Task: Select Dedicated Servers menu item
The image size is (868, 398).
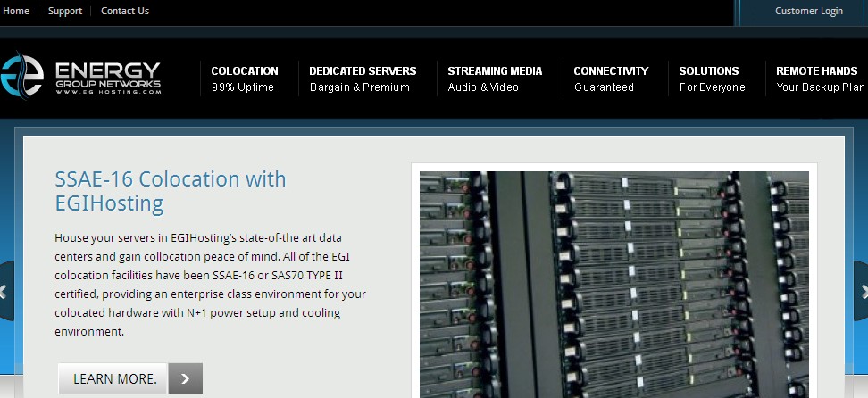Action: 363,79
